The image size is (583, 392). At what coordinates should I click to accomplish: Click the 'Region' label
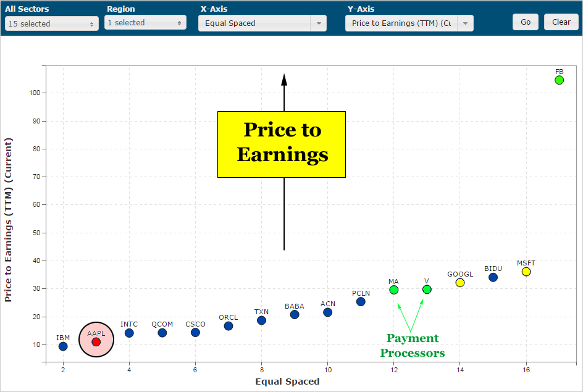tap(121, 9)
